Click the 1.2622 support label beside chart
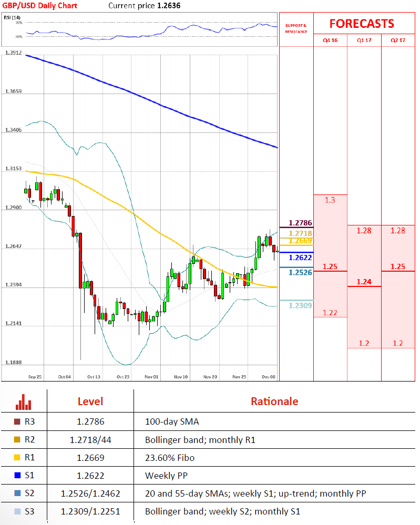Screen dimensions: 420x525 [300, 258]
